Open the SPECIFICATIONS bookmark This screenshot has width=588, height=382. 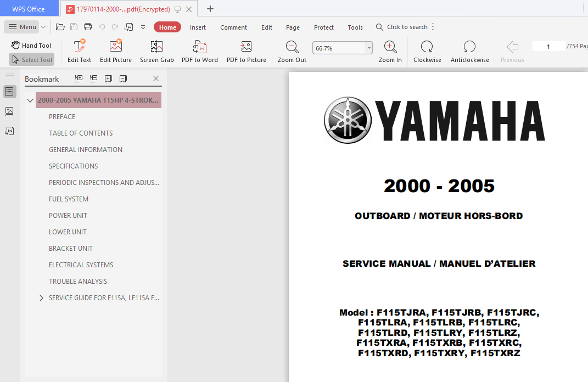click(73, 166)
